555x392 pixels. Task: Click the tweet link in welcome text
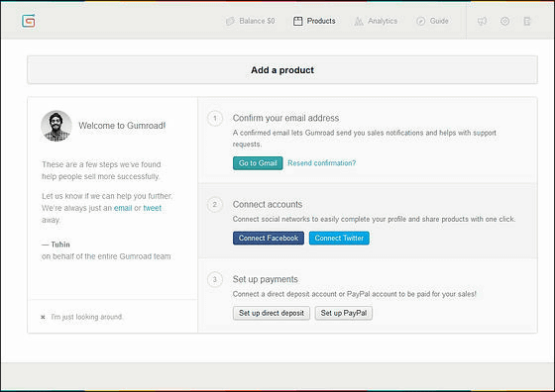tap(153, 208)
